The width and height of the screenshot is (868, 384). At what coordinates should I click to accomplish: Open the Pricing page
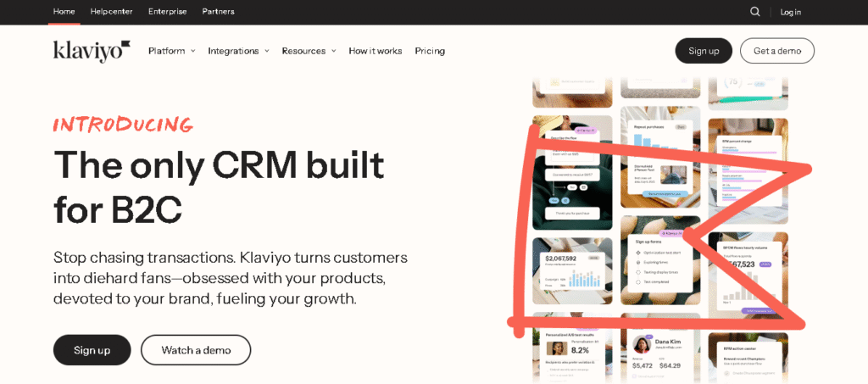click(430, 51)
